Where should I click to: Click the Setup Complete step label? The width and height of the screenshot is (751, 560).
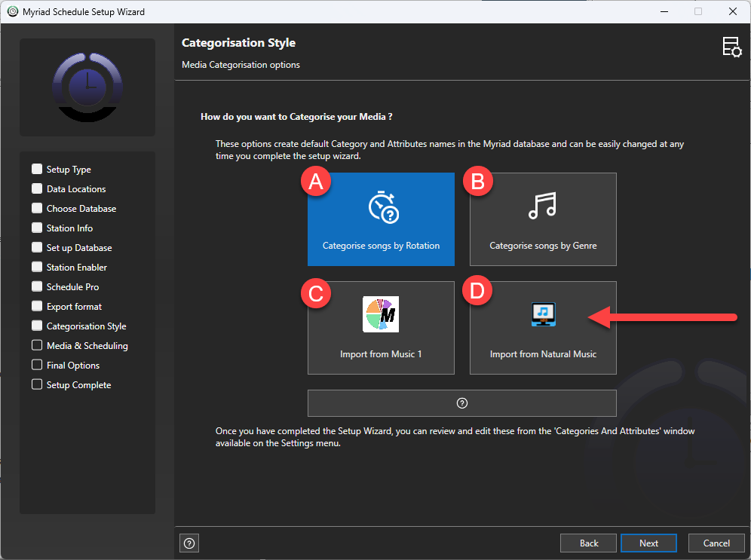(78, 385)
